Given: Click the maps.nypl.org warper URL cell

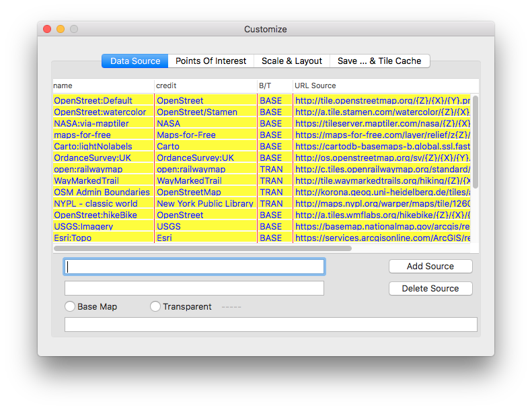Looking at the screenshot, I should click(382, 203).
